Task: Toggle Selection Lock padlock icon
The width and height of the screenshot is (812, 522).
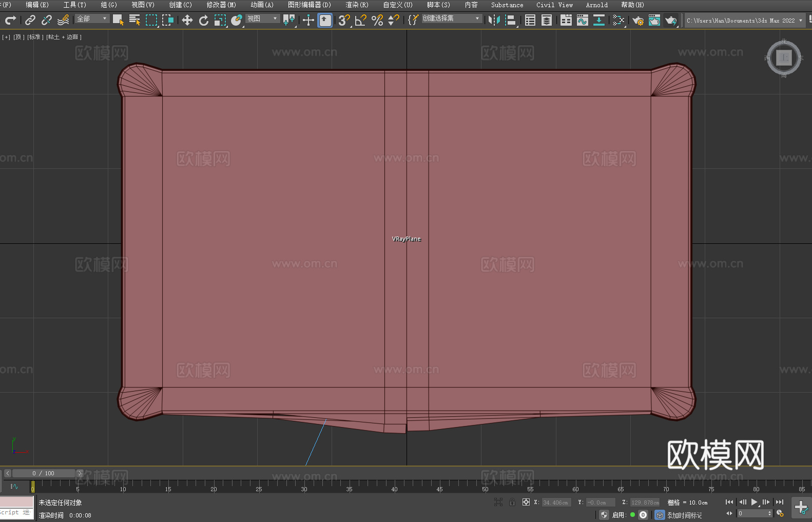Action: click(x=512, y=502)
